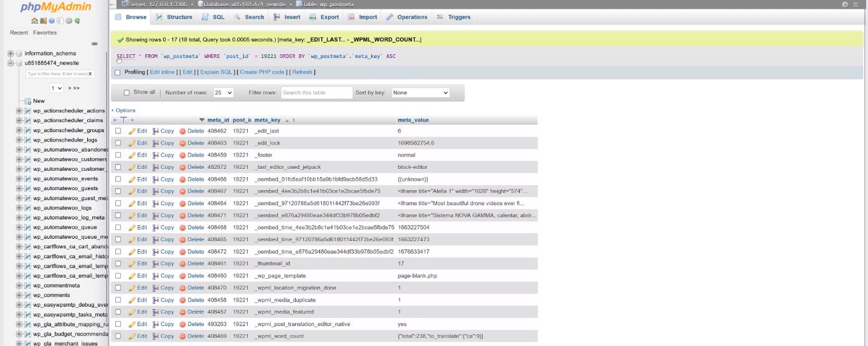
Task: Open the Triggers tab
Action: (x=454, y=17)
